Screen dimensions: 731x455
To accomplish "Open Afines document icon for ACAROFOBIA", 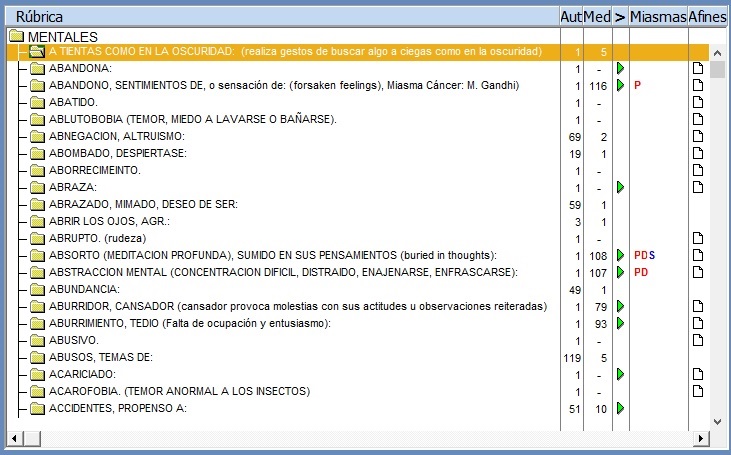I will (697, 391).
